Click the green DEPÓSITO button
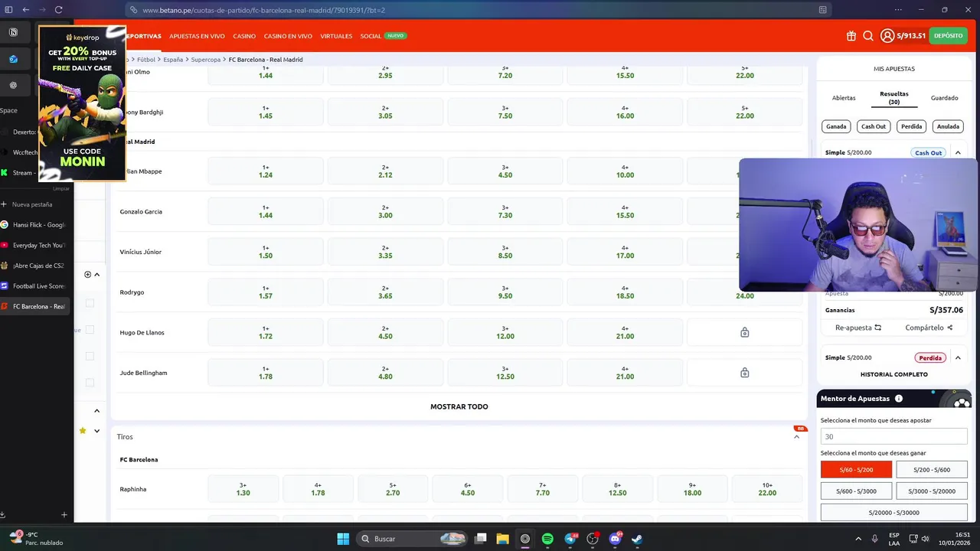 click(948, 36)
